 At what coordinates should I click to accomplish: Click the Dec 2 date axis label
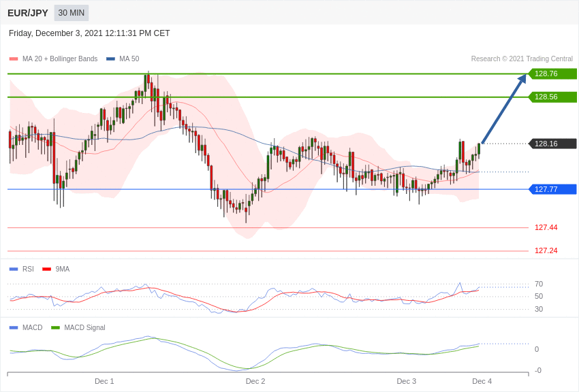[255, 381]
